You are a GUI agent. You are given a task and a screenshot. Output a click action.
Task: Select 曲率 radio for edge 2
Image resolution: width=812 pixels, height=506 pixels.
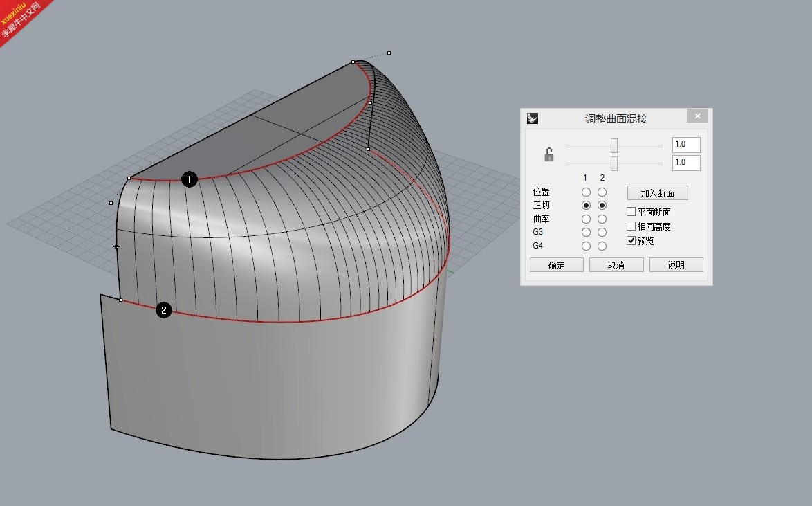coord(602,219)
